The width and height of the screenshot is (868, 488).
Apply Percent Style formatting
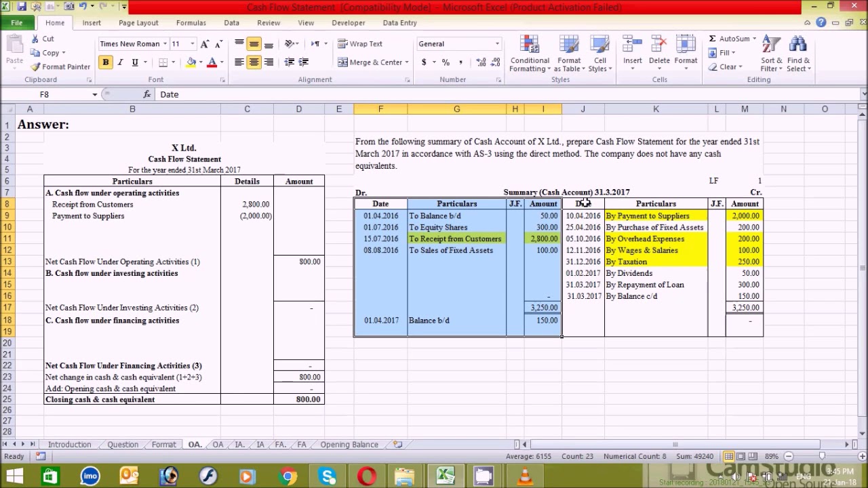(446, 62)
